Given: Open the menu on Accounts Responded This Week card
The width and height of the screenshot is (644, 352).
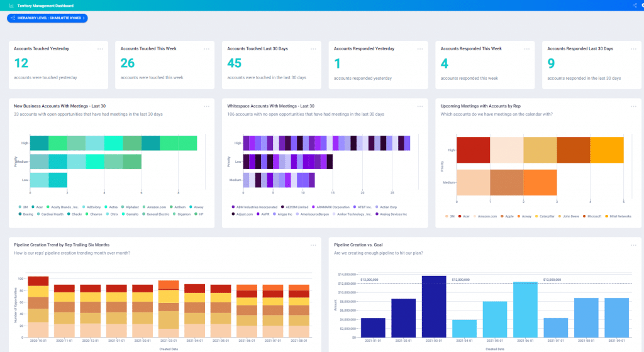Looking at the screenshot, I should pos(527,49).
